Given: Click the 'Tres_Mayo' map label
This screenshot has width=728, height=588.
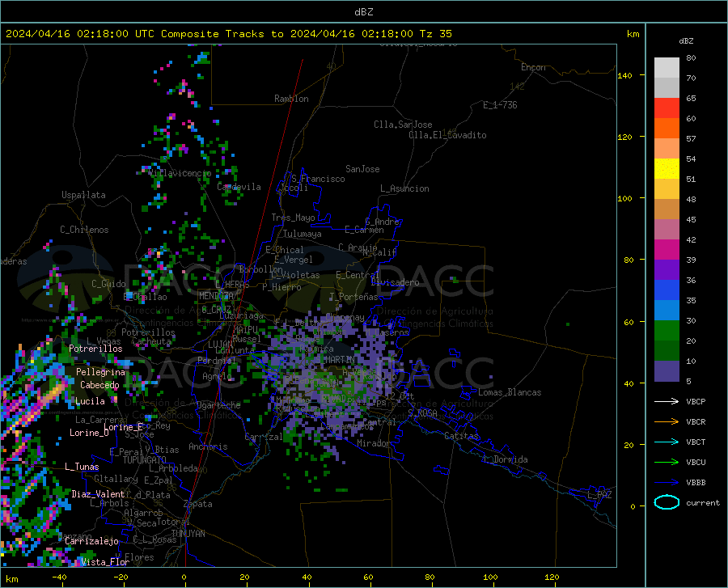Looking at the screenshot, I should point(293,218).
